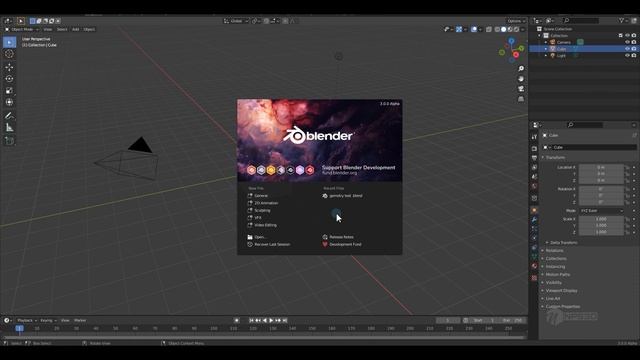Image resolution: width=640 pixels, height=360 pixels.
Task: Select the Transform tool
Action: [9, 102]
